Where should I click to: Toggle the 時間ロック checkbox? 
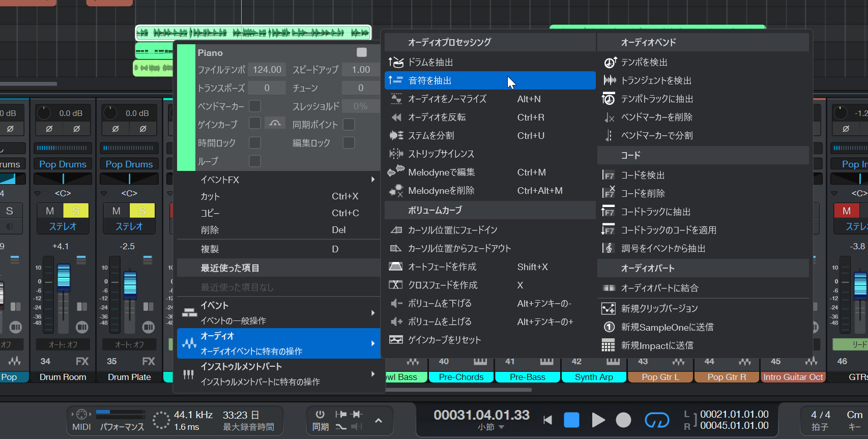[255, 143]
